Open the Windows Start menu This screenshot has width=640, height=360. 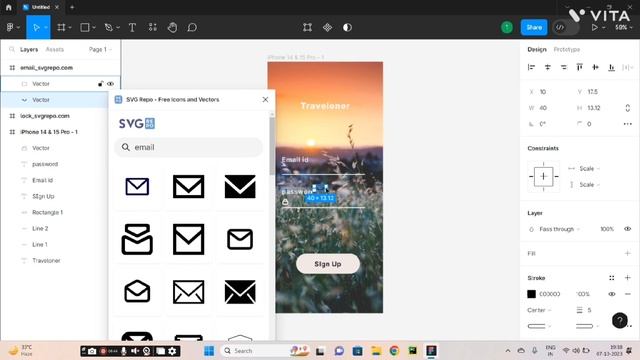[x=209, y=351]
